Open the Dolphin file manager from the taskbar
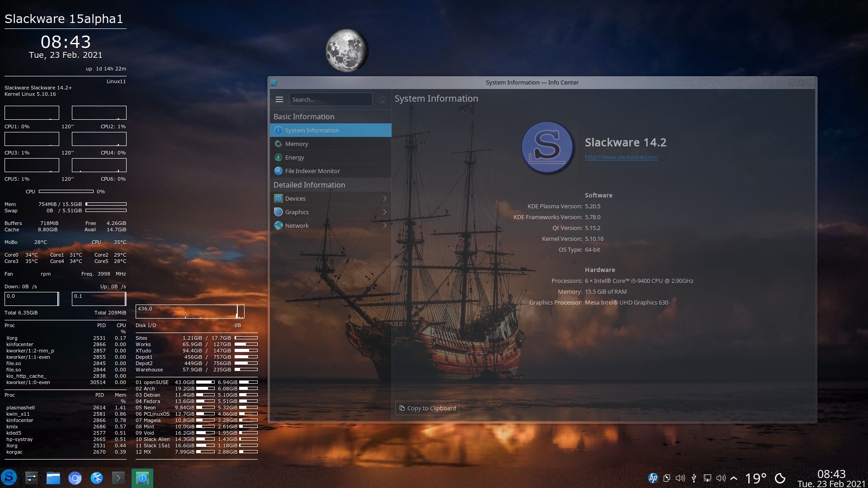This screenshot has height=488, width=868. [53, 478]
